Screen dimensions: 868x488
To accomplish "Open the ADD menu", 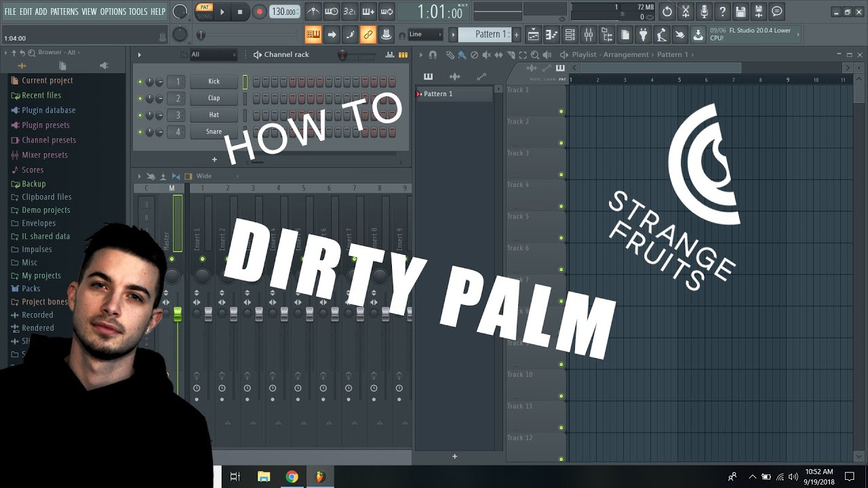I will coord(41,12).
